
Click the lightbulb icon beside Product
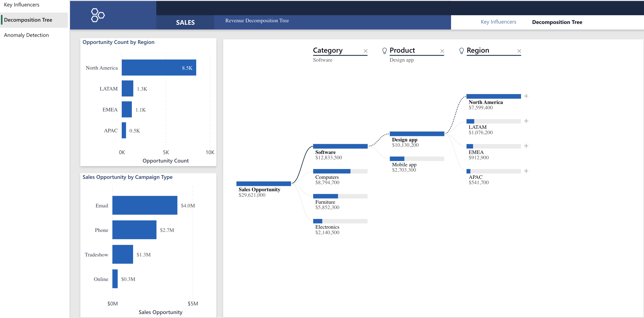(385, 51)
